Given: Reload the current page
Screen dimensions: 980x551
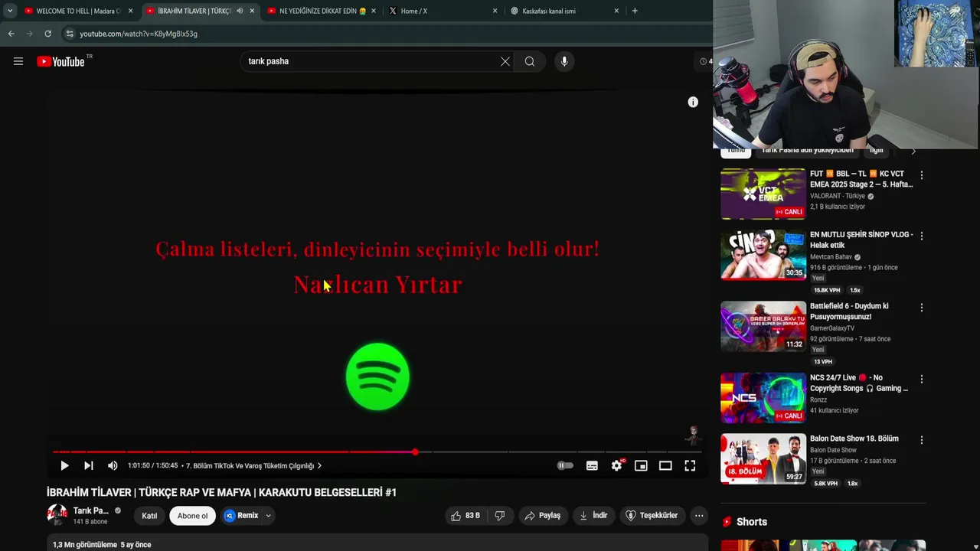Looking at the screenshot, I should (47, 34).
